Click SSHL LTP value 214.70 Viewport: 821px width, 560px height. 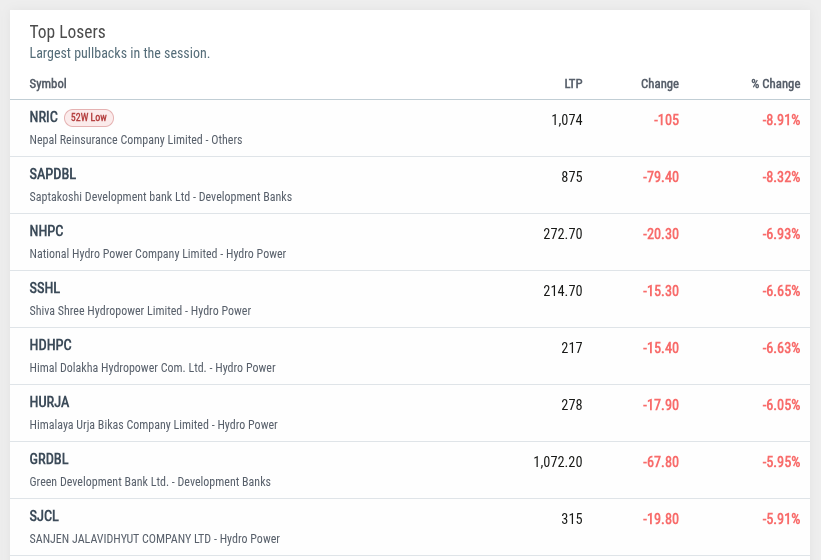tap(562, 291)
